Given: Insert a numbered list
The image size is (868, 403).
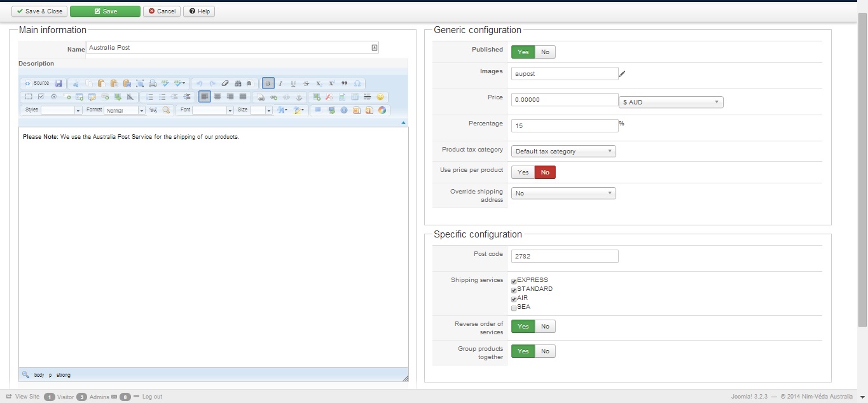Looking at the screenshot, I should click(149, 97).
